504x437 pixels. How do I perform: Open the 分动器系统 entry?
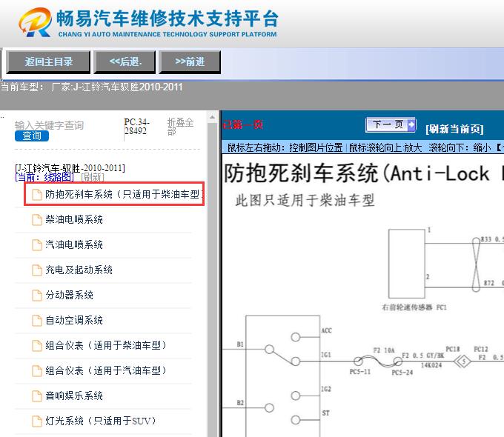pyautogui.click(x=69, y=295)
